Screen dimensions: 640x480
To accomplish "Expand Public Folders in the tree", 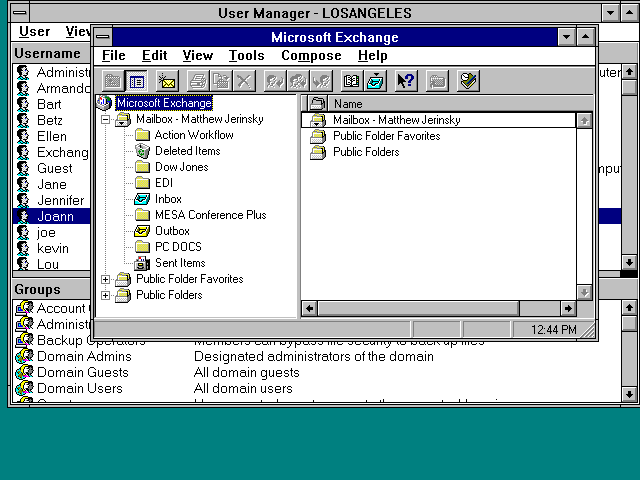I will tap(105, 296).
